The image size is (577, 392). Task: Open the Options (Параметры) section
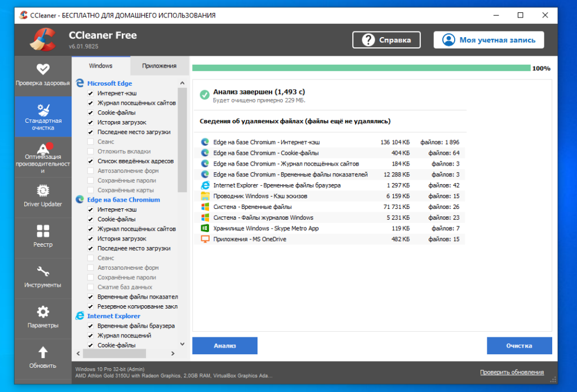pos(43,319)
